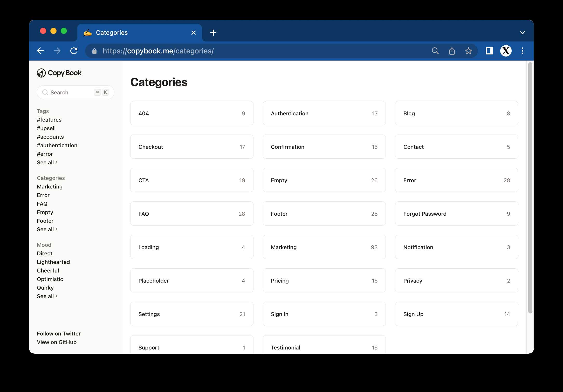The height and width of the screenshot is (392, 563).
Task: Click the page vertical scrollbar
Action: (530, 187)
